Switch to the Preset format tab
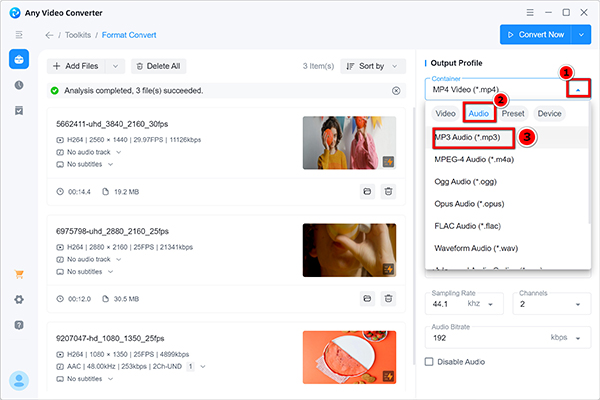The image size is (600, 400). (x=513, y=114)
